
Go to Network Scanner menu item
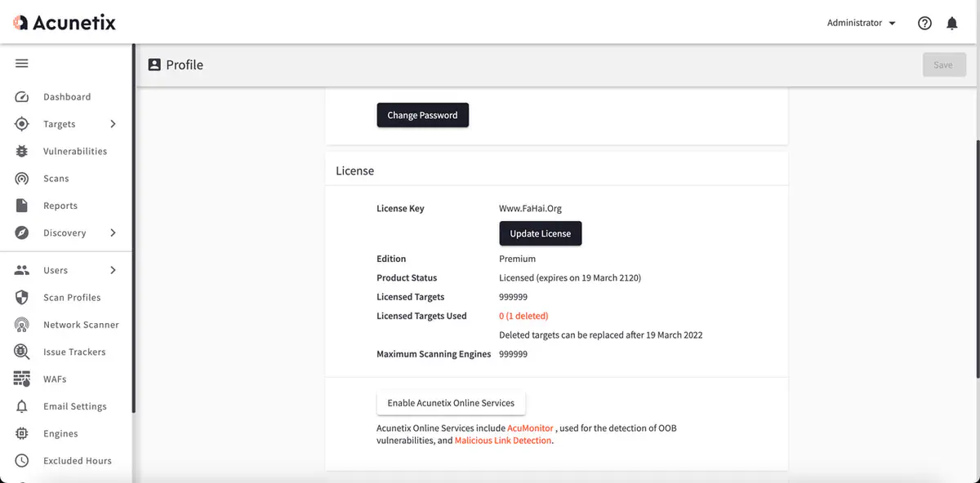pos(81,325)
